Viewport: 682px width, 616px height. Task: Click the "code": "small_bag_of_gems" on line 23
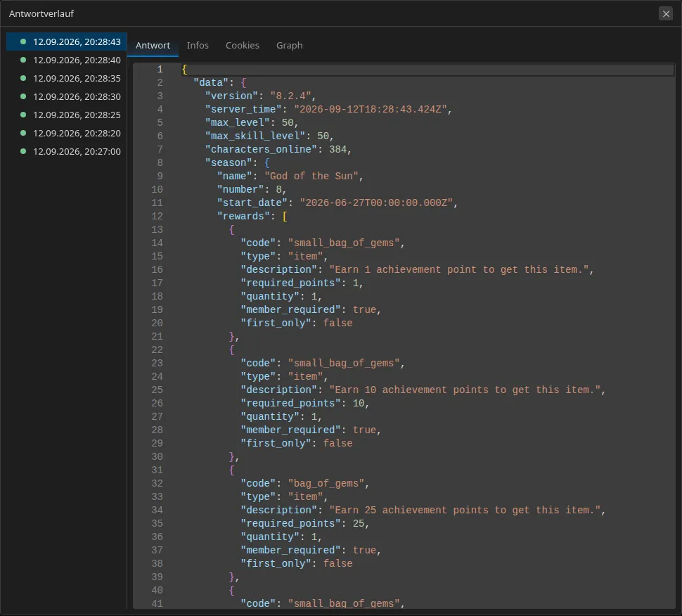pyautogui.click(x=323, y=364)
